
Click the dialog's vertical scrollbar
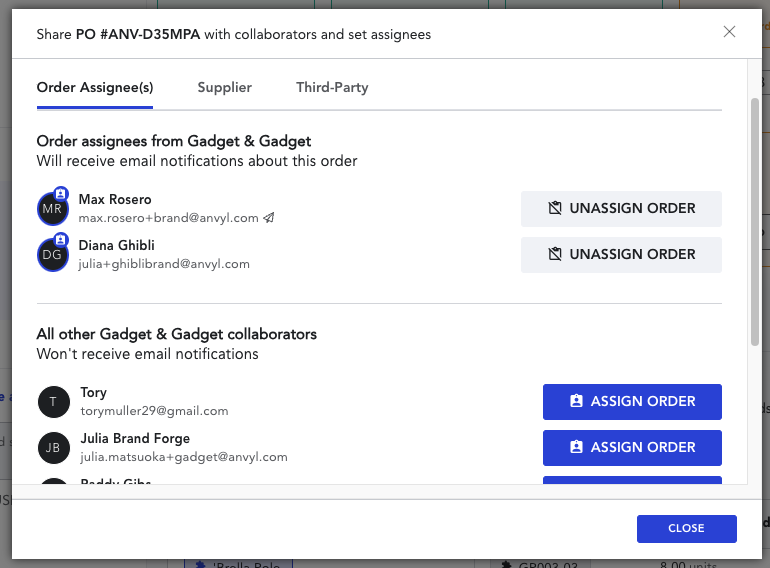pyautogui.click(x=755, y=222)
